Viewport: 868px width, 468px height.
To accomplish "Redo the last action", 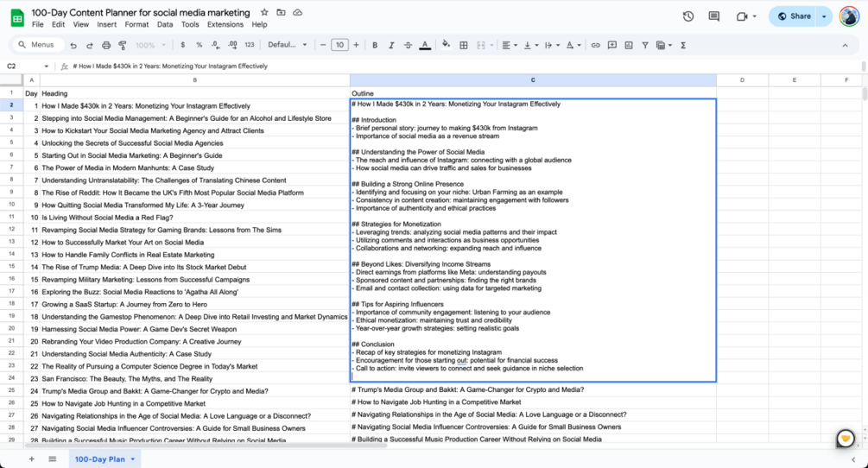I will pos(90,46).
